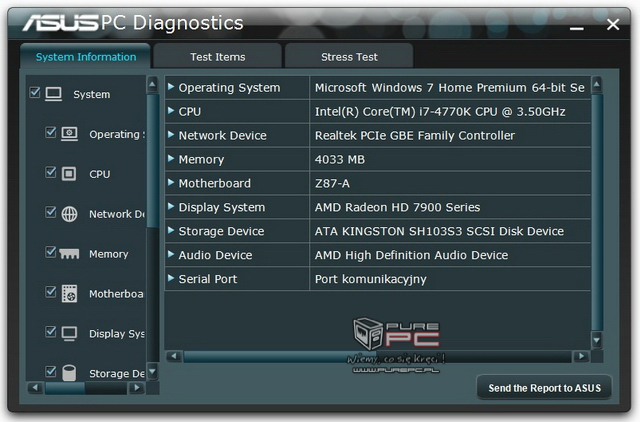
Task: Click the Motherboard icon in sidebar
Action: click(x=69, y=293)
